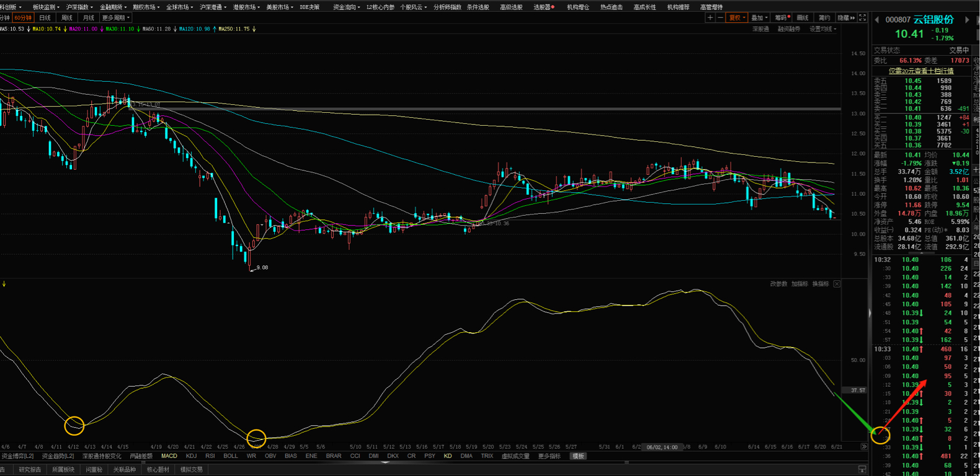Click the 更多指标 tab
This screenshot has height=476, width=980.
[549, 456]
